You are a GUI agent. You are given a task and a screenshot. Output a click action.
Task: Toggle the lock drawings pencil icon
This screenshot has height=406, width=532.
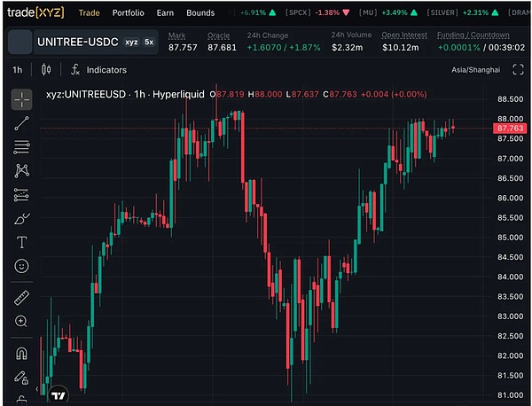tap(21, 377)
